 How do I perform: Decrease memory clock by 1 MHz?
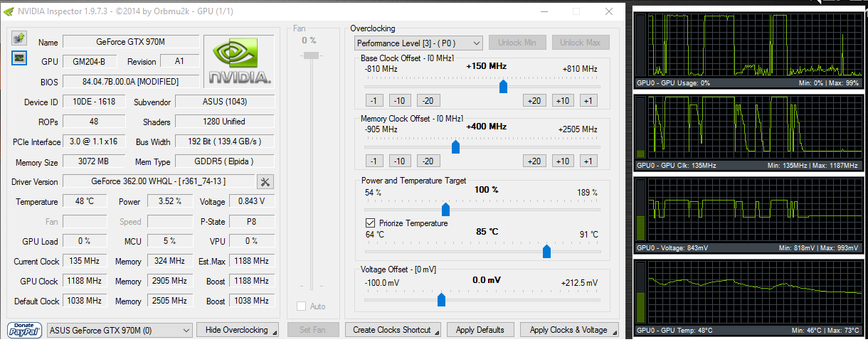374,161
